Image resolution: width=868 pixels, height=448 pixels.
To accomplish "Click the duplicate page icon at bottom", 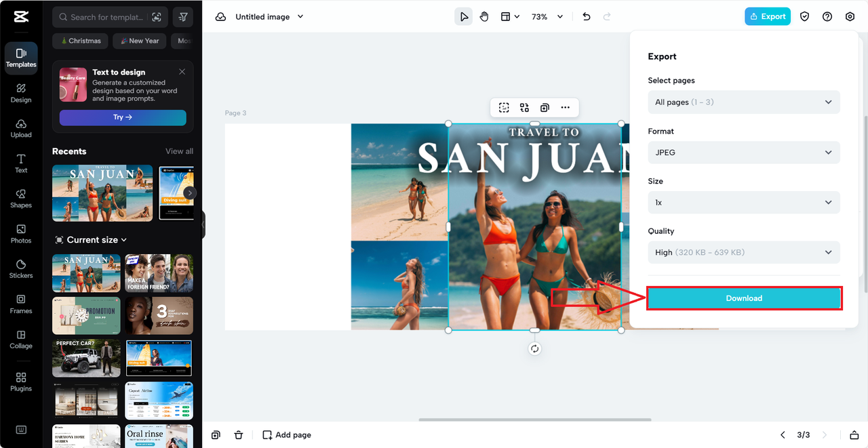I will [x=216, y=435].
